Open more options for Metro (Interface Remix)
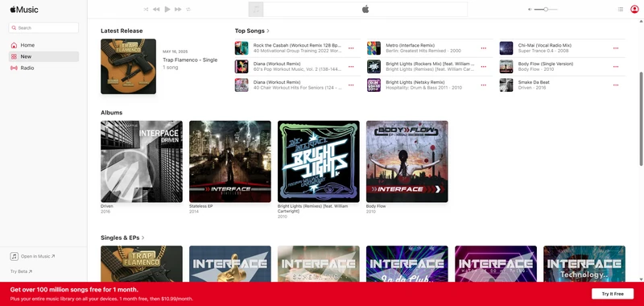The image size is (644, 306). coord(484,48)
